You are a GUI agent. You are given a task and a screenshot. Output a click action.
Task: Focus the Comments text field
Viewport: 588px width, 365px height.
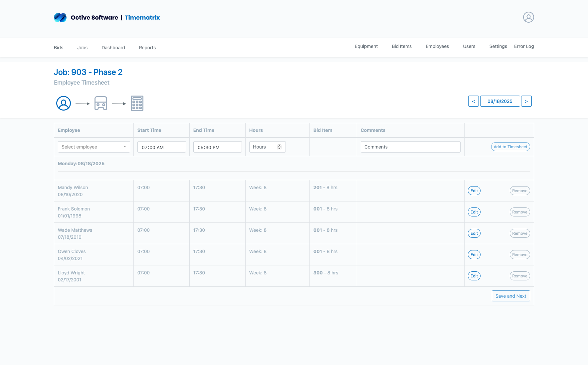tap(410, 147)
